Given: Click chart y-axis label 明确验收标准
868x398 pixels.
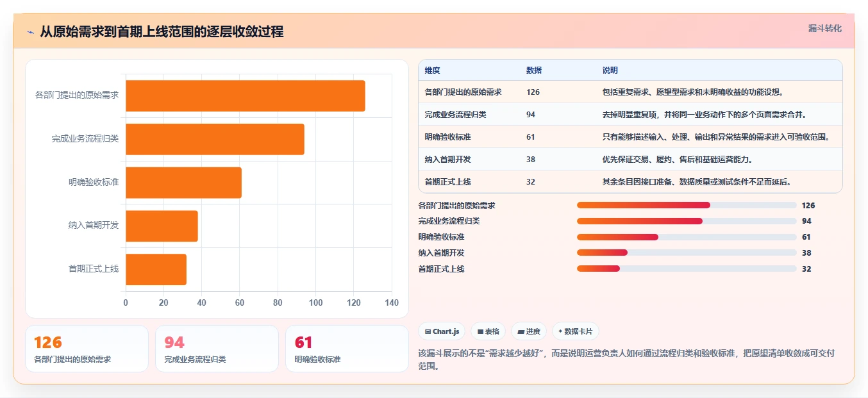Looking at the screenshot, I should point(94,182).
